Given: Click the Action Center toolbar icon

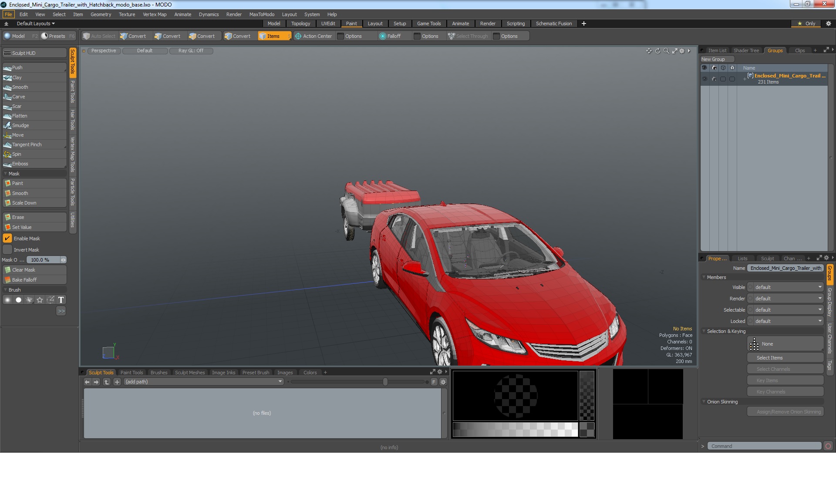Looking at the screenshot, I should [x=298, y=36].
